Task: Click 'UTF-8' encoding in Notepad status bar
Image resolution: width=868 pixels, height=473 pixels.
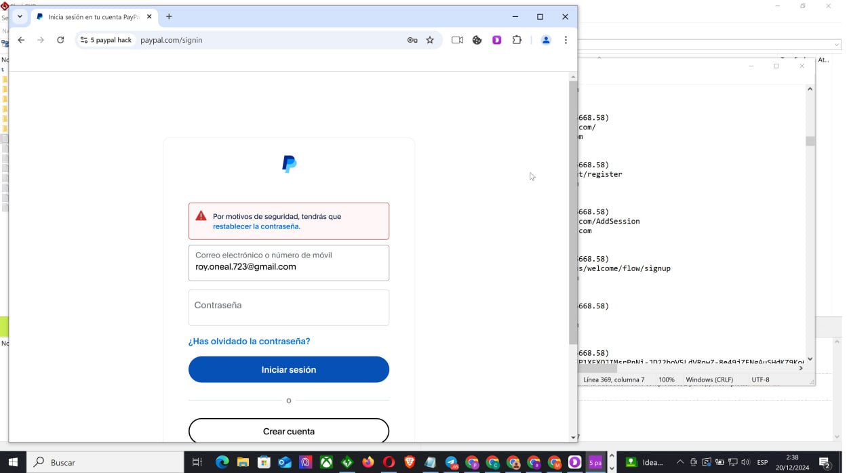Action: click(760, 379)
